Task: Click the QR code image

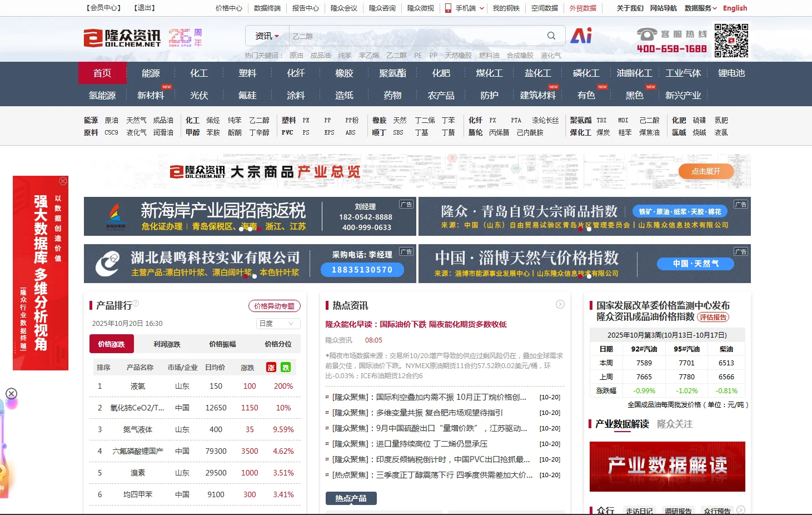Action: [x=731, y=40]
